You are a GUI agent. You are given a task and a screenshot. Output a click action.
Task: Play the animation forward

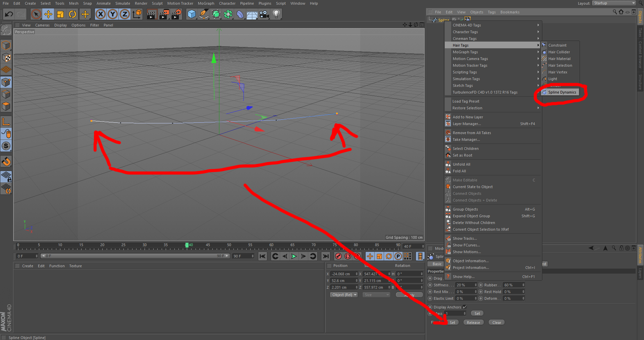294,256
